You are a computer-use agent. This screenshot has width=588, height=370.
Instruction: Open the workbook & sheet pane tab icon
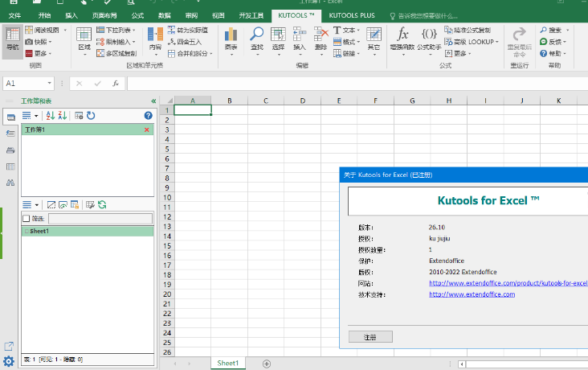pos(11,117)
